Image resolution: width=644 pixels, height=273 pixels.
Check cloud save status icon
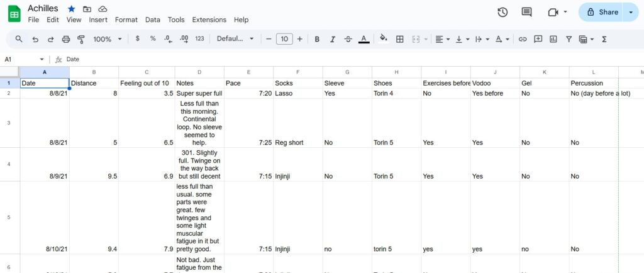(x=103, y=9)
